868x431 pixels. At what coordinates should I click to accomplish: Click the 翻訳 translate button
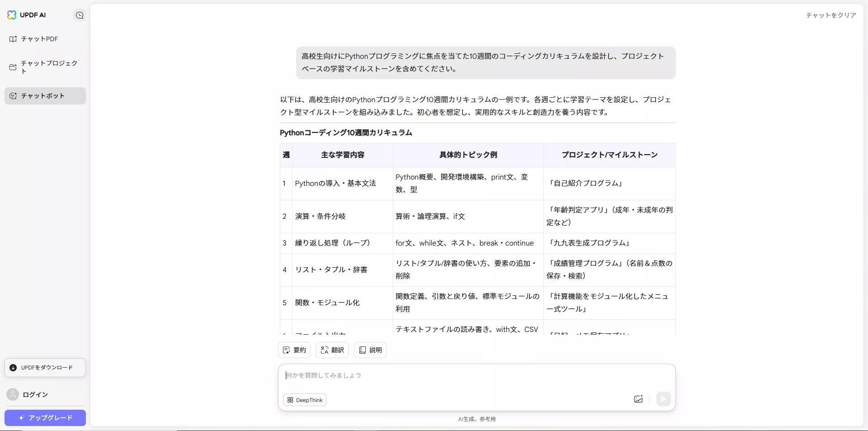(332, 350)
